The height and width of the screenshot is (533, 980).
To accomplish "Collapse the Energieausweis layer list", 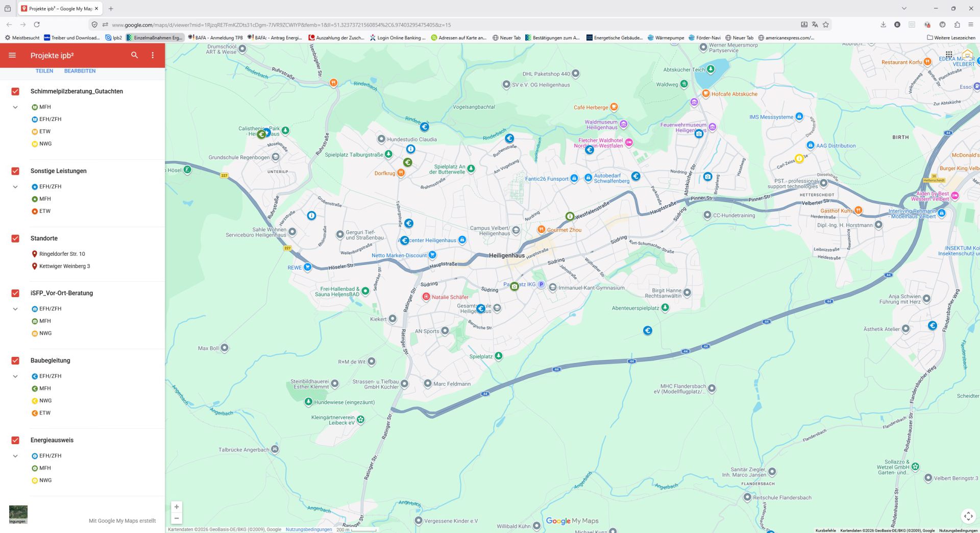I will [x=15, y=456].
